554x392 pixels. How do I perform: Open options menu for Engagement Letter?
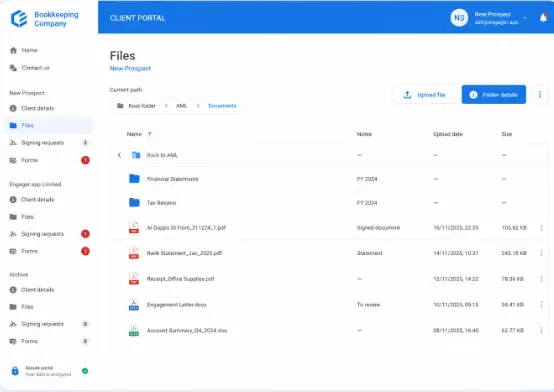pos(541,305)
